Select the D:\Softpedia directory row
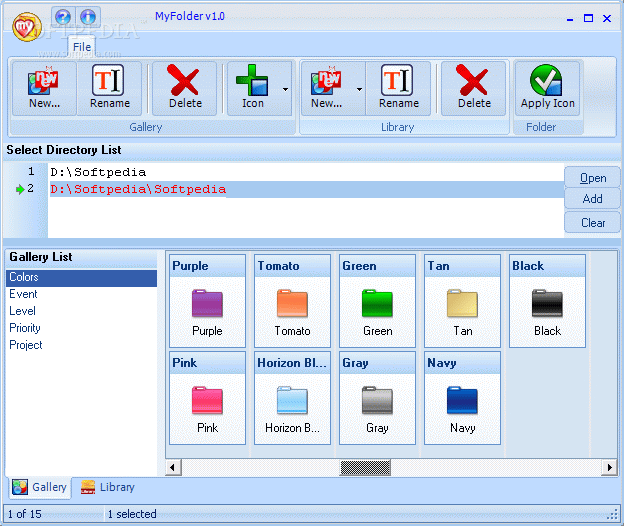 click(306, 172)
